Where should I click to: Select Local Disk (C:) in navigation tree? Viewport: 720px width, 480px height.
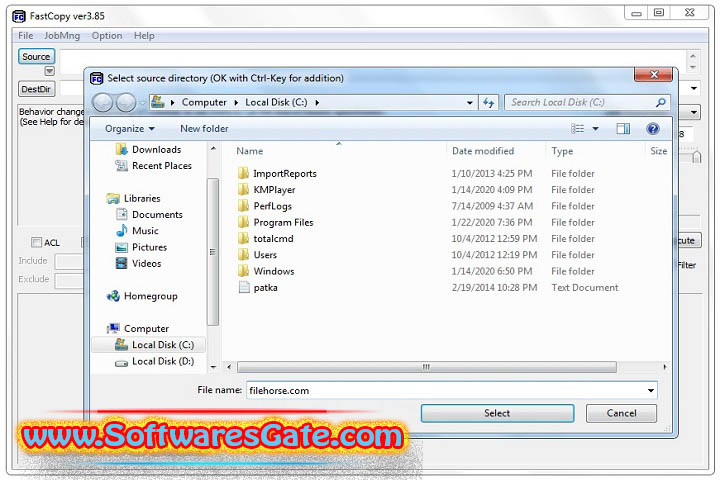149,344
